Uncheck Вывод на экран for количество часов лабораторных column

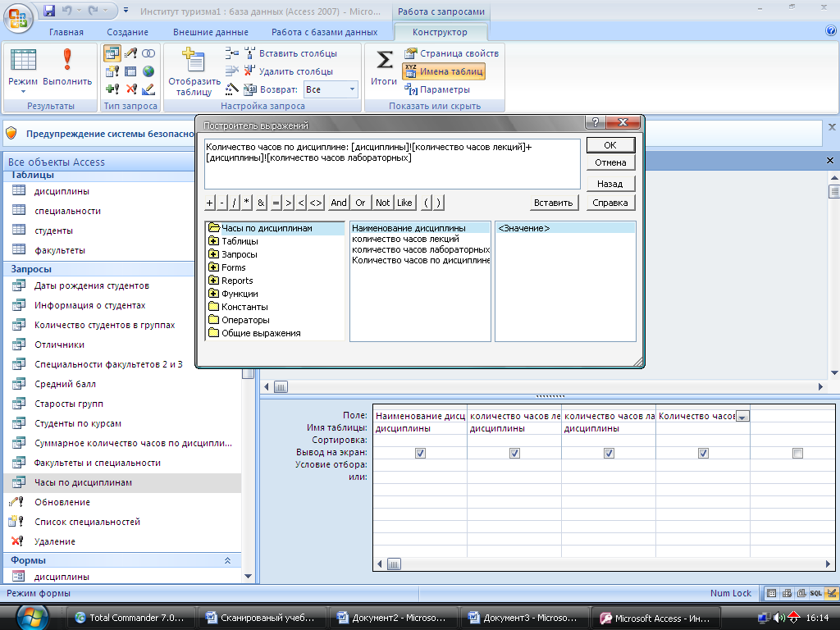click(609, 453)
